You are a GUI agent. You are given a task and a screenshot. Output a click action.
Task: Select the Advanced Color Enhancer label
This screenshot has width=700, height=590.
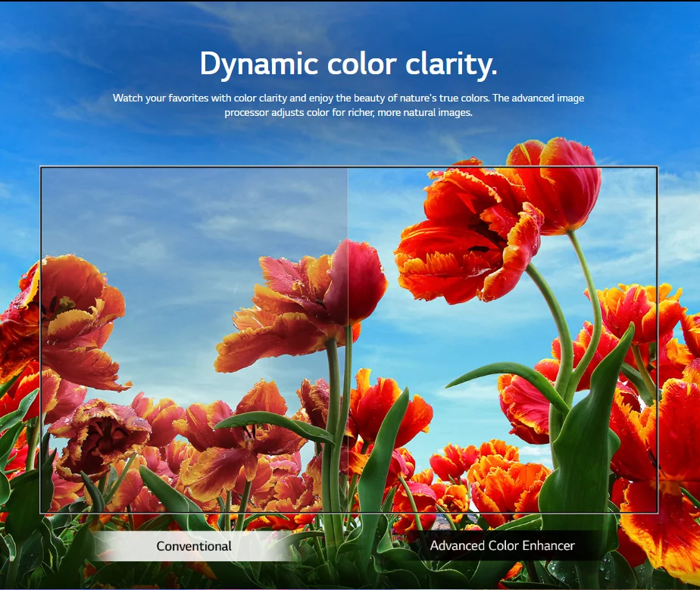(x=502, y=545)
